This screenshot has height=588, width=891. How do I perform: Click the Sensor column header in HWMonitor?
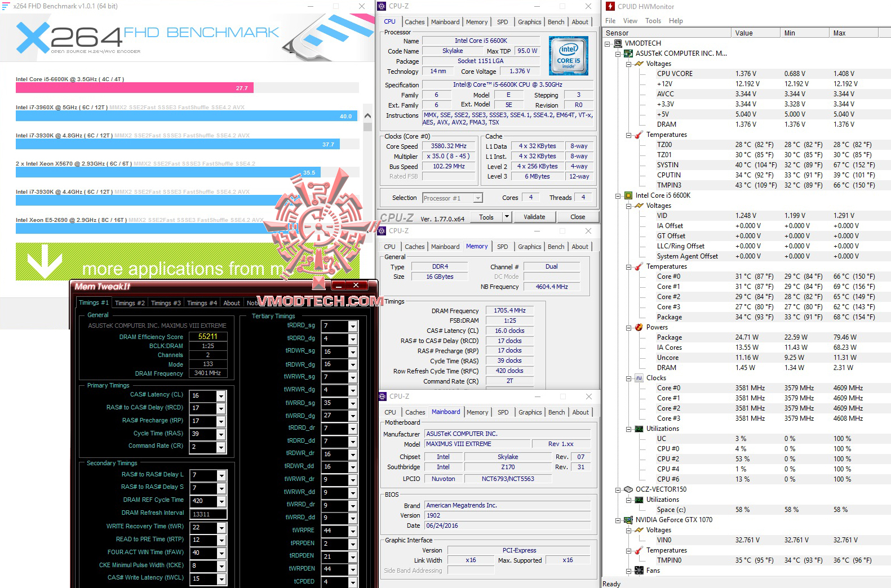tap(667, 33)
